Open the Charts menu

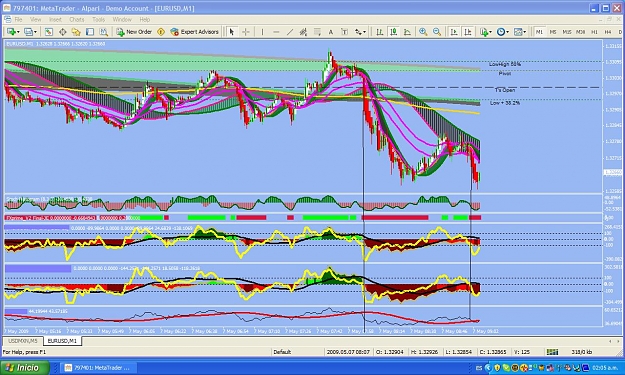point(77,20)
